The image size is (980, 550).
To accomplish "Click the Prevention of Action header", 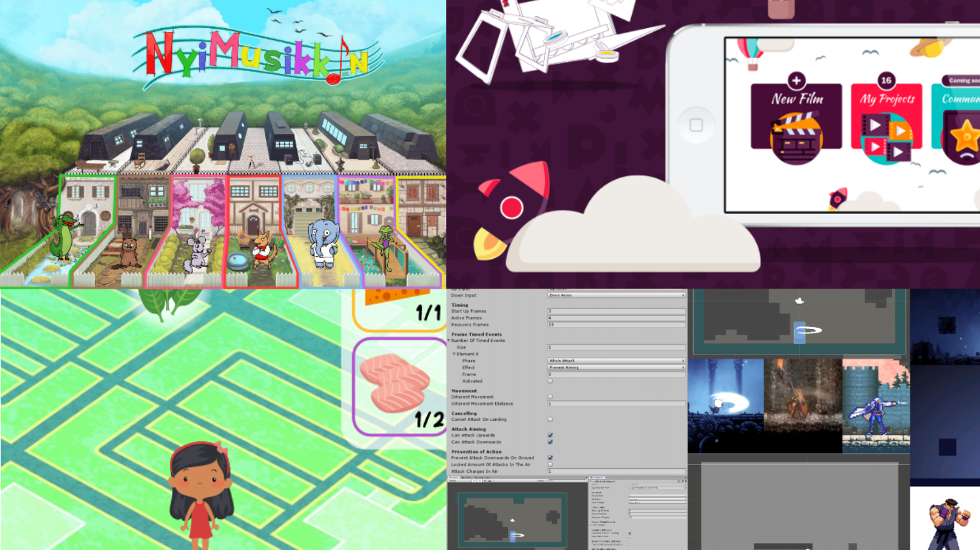I will pyautogui.click(x=476, y=452).
